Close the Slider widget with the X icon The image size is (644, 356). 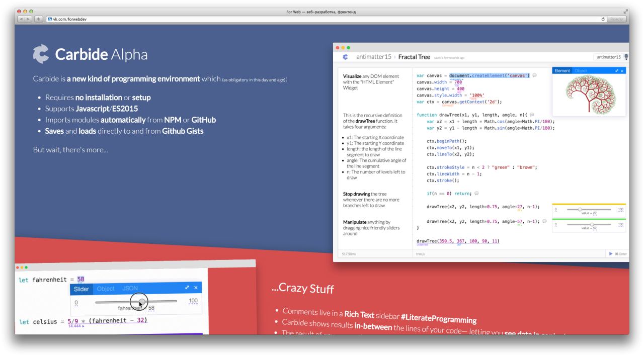click(x=196, y=288)
